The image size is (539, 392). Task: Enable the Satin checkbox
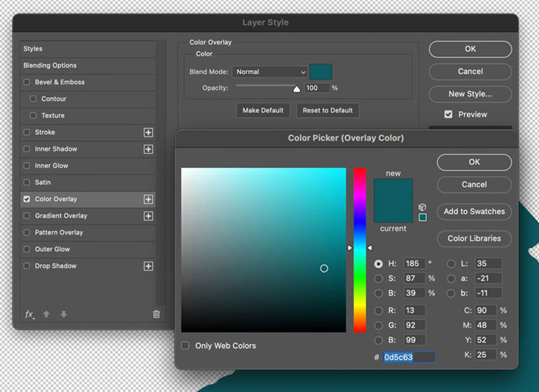click(x=26, y=182)
